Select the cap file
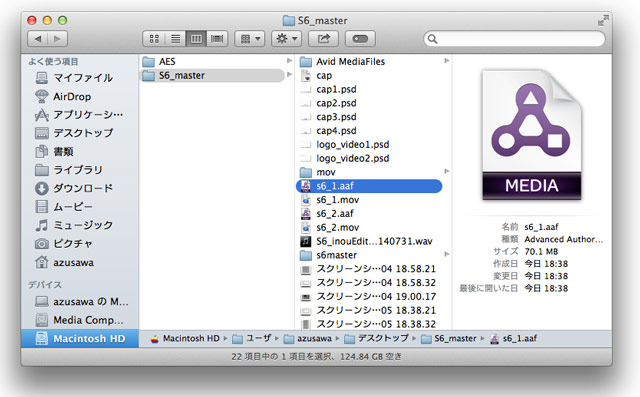Image resolution: width=640 pixels, height=397 pixels. [x=316, y=75]
